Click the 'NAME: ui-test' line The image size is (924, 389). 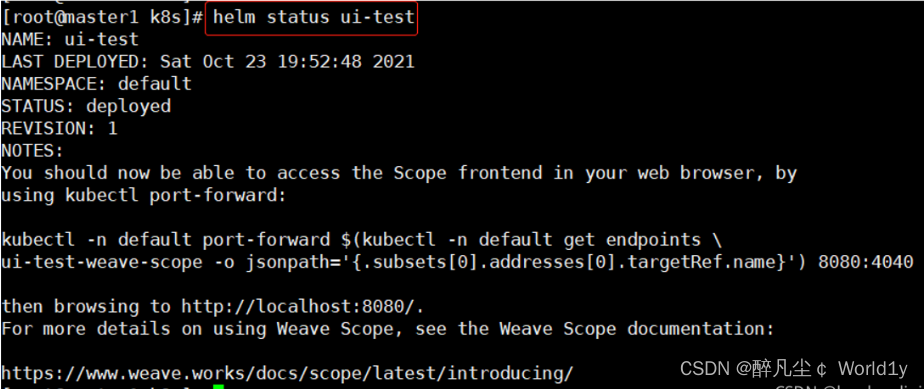coord(70,39)
